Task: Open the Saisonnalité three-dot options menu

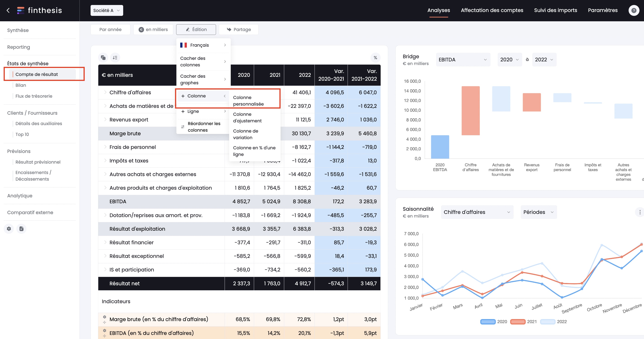Action: 640,212
